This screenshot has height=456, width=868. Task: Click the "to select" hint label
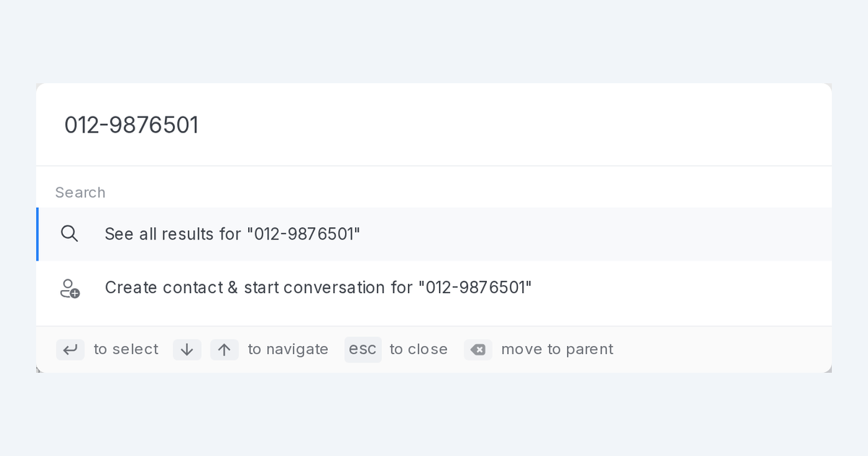coord(126,350)
